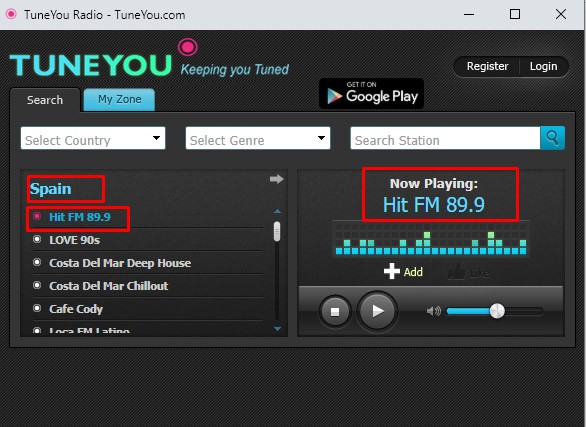This screenshot has width=586, height=427.
Task: Click the thumbs-up Like icon
Action: point(457,272)
